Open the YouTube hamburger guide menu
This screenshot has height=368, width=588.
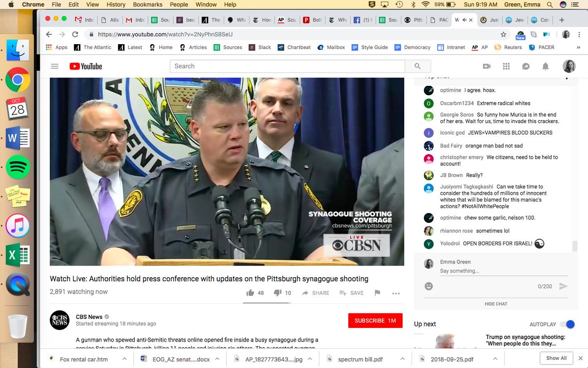point(55,66)
